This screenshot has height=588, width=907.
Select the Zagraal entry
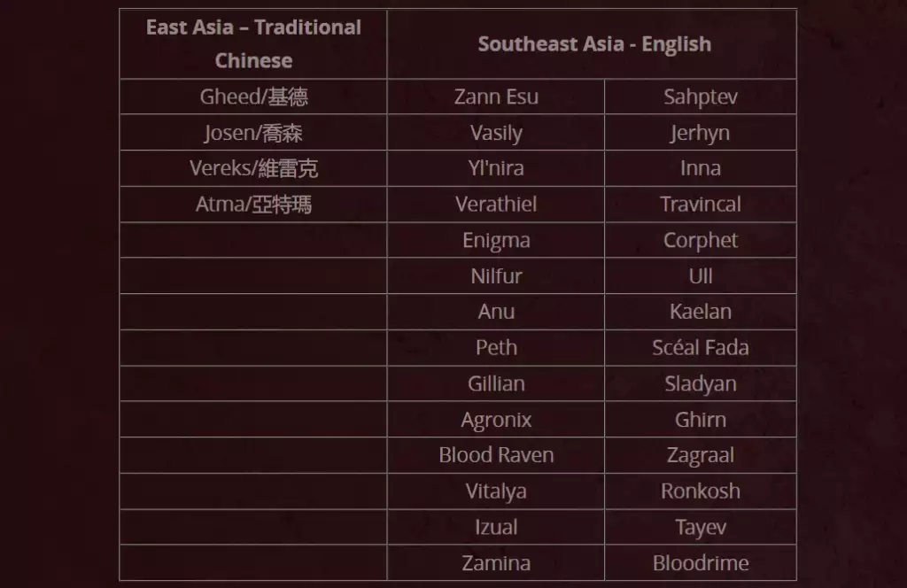(701, 455)
